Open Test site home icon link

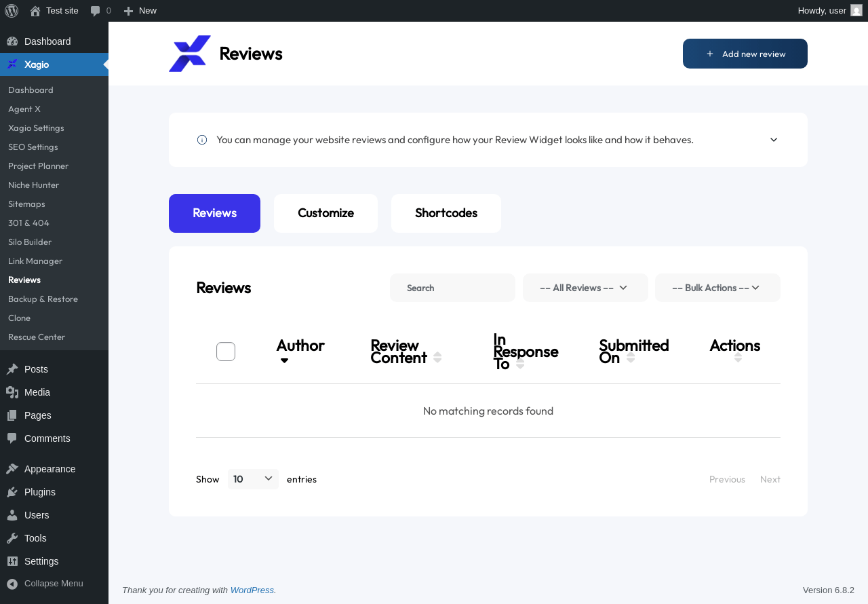35,11
